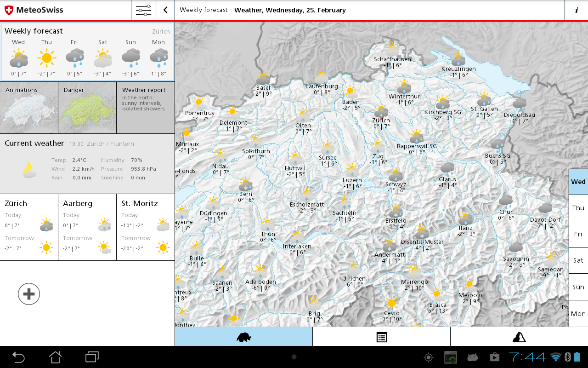Tap the Interlaken weather icon on the map

click(x=297, y=237)
